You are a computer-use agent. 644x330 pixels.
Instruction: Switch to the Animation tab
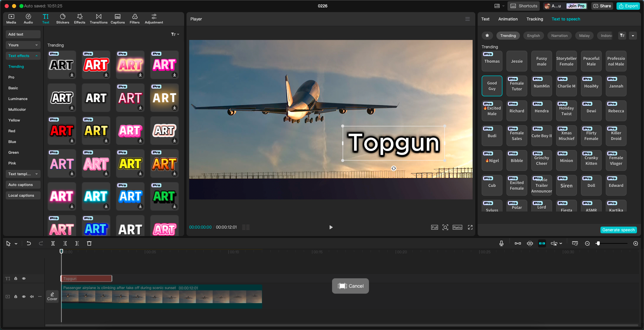pyautogui.click(x=508, y=19)
